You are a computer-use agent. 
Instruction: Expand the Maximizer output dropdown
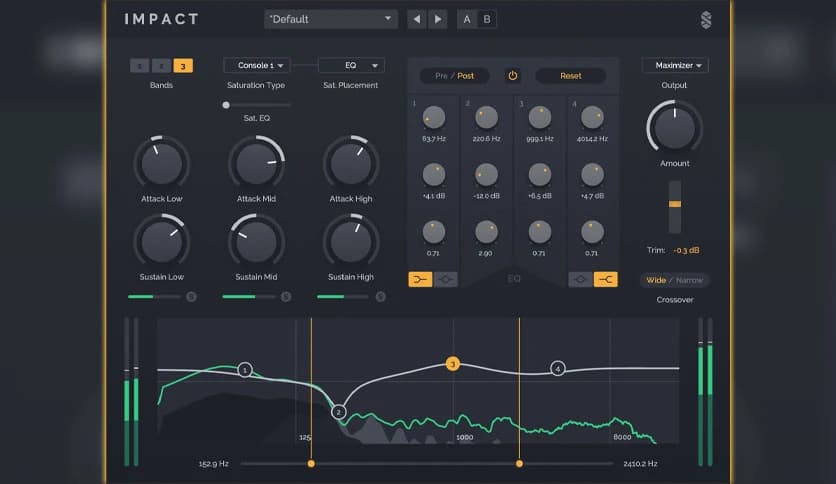tap(674, 66)
